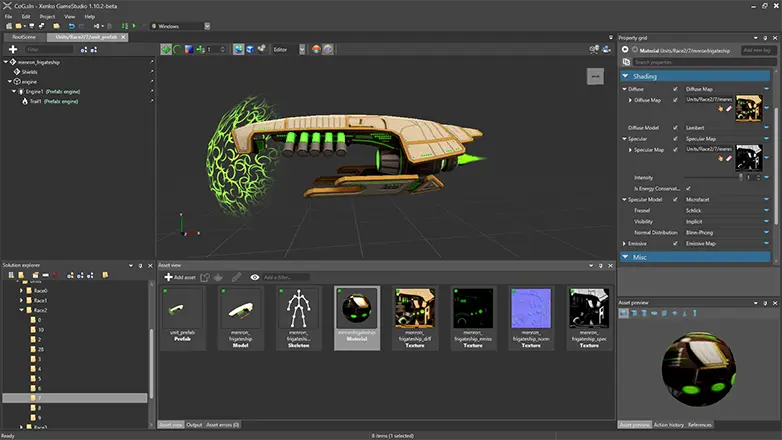This screenshot has width=782, height=440.
Task: Click the eraser clear icon under Specular Map
Action: (729, 158)
